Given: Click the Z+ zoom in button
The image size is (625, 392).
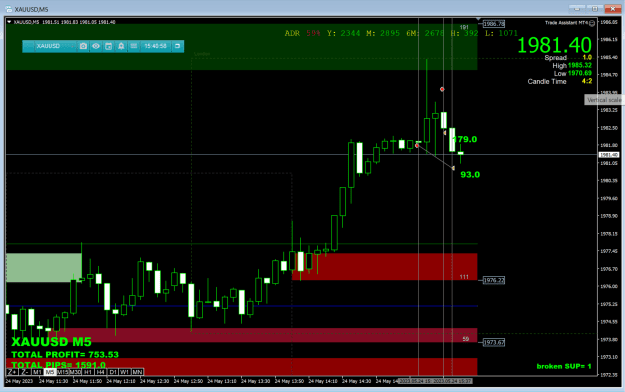Looking at the screenshot, I should [12, 372].
